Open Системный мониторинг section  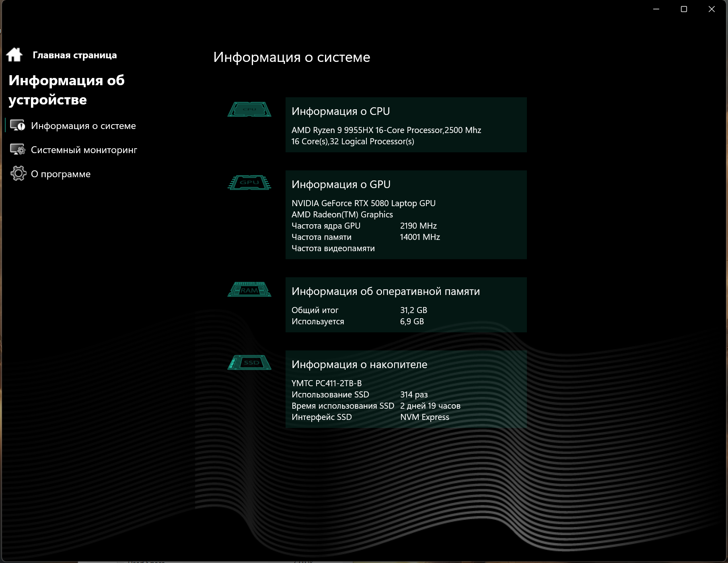click(x=84, y=150)
